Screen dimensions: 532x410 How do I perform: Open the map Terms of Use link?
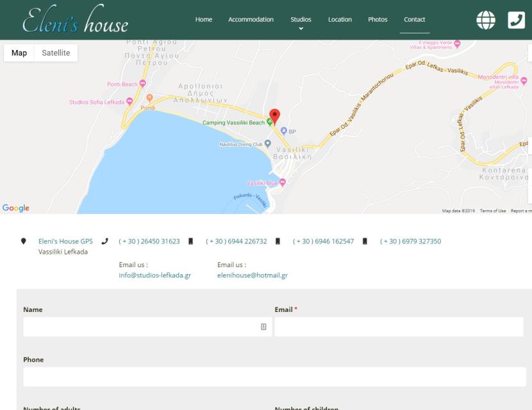493,211
